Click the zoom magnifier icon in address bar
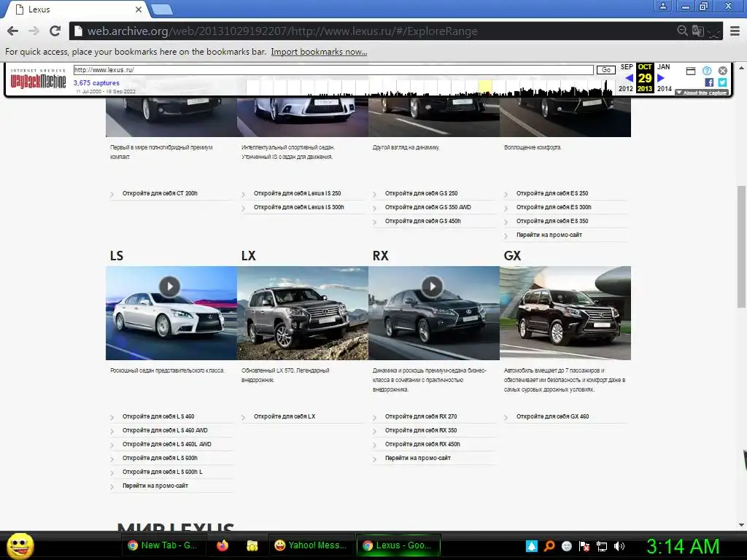This screenshot has width=747, height=560. tap(682, 31)
